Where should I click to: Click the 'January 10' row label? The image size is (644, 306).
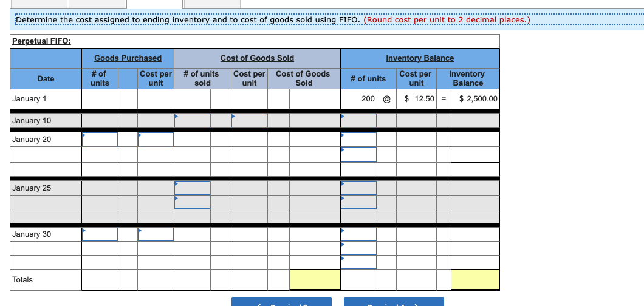click(x=32, y=121)
